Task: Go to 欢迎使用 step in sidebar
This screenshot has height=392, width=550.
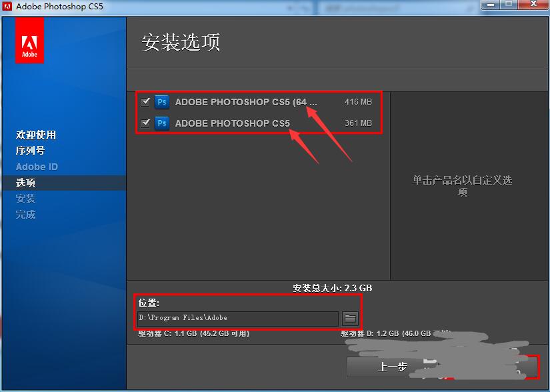Action: [36, 135]
